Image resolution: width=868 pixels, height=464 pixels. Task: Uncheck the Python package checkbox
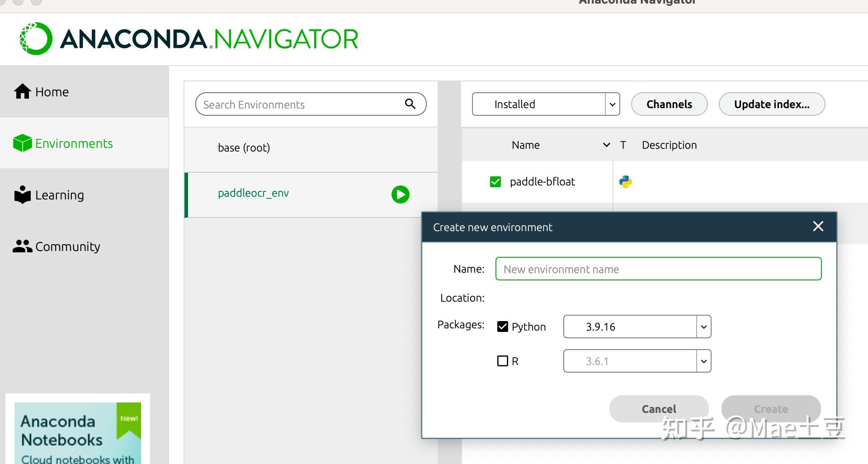[503, 327]
